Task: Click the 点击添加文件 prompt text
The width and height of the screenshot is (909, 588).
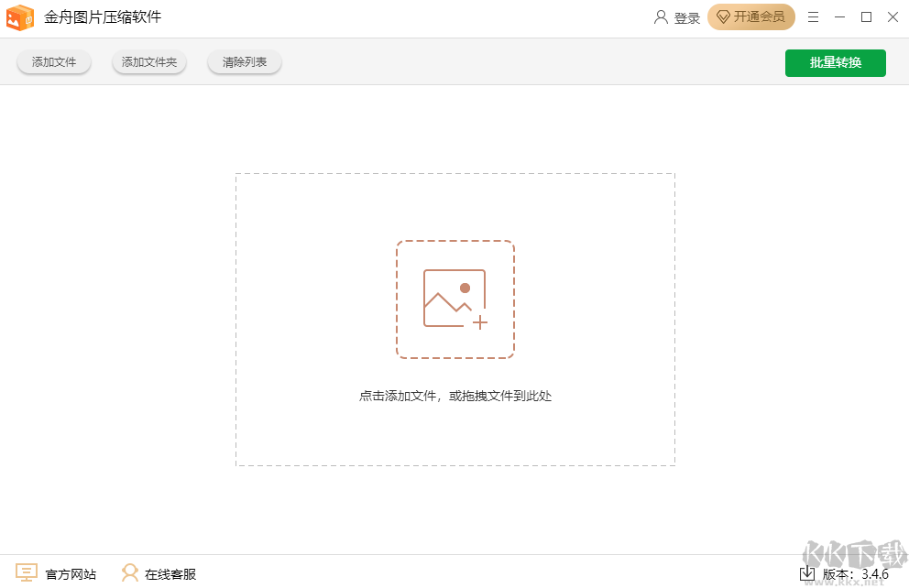Action: pyautogui.click(x=455, y=394)
